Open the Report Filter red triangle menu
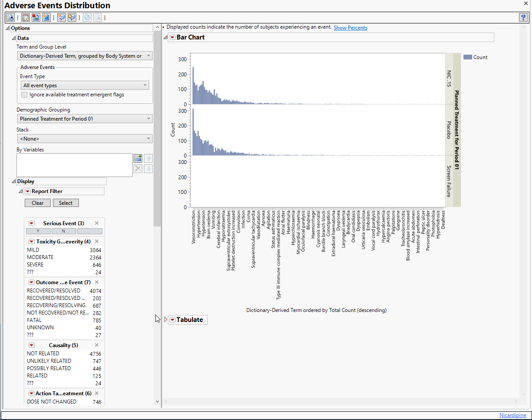Image resolution: width=532 pixels, height=420 pixels. pyautogui.click(x=27, y=191)
